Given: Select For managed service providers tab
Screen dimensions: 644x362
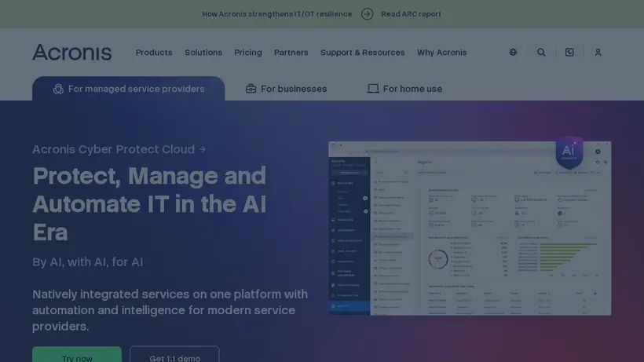Looking at the screenshot, I should [x=129, y=89].
